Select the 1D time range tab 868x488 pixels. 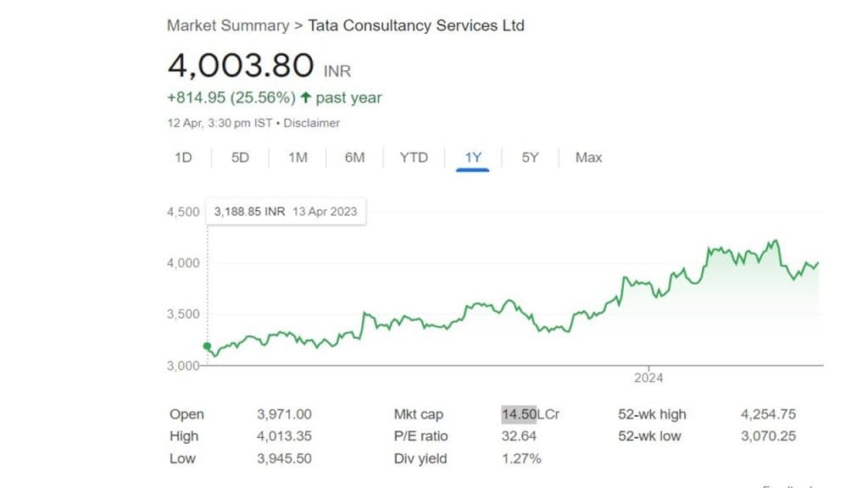click(x=183, y=158)
